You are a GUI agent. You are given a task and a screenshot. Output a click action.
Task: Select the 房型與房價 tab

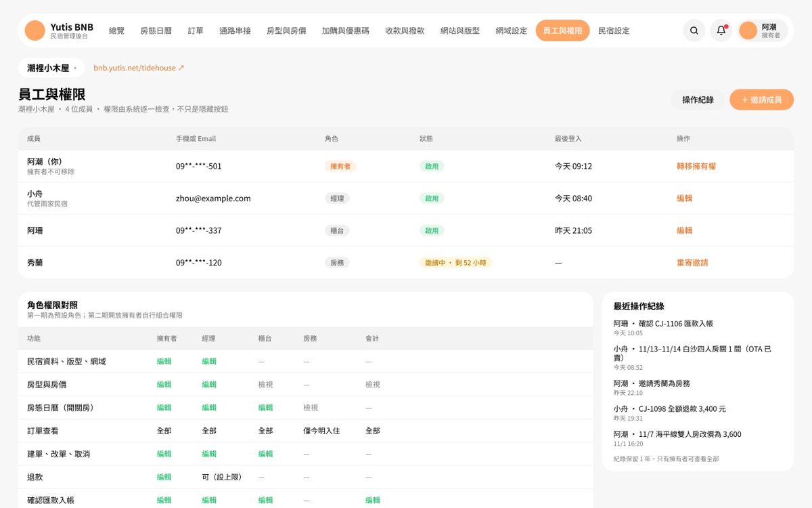tap(286, 30)
